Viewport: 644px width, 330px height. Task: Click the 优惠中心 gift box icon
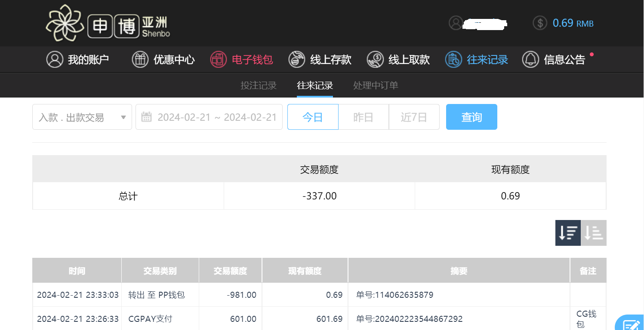[140, 59]
